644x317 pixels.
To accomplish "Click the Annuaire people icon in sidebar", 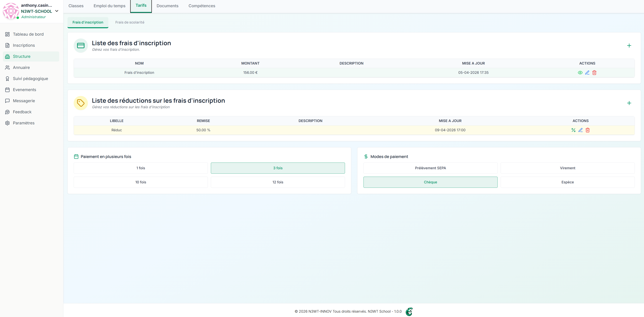I will click(8, 67).
